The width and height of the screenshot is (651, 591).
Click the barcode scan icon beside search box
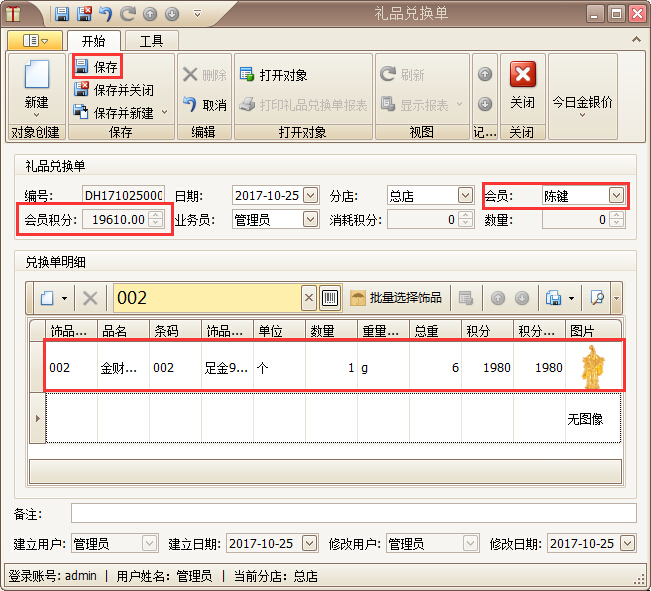point(330,297)
